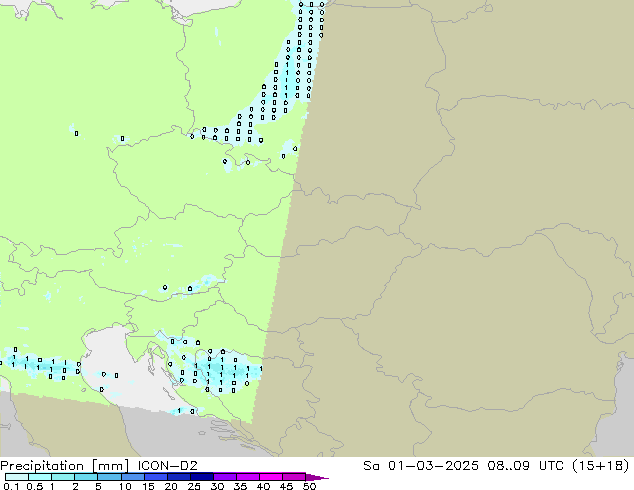Select the swatch between 45 and 50
This screenshot has height=490, width=634.
point(294,477)
